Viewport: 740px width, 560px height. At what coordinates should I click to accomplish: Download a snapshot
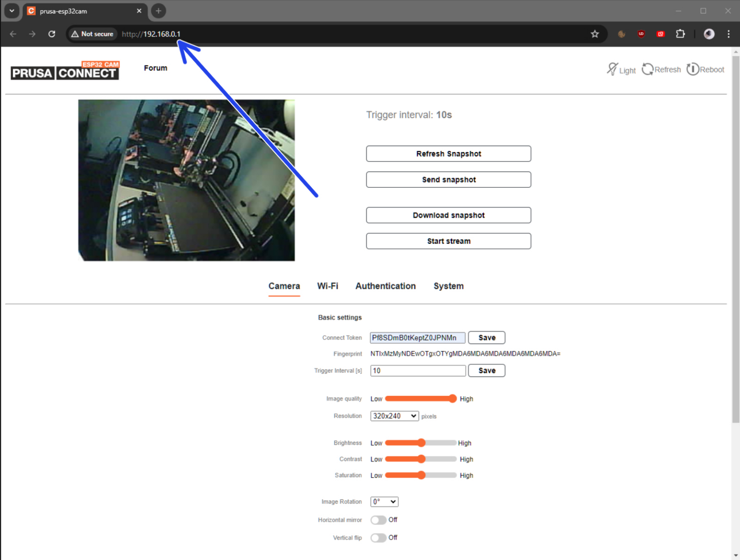coord(448,215)
